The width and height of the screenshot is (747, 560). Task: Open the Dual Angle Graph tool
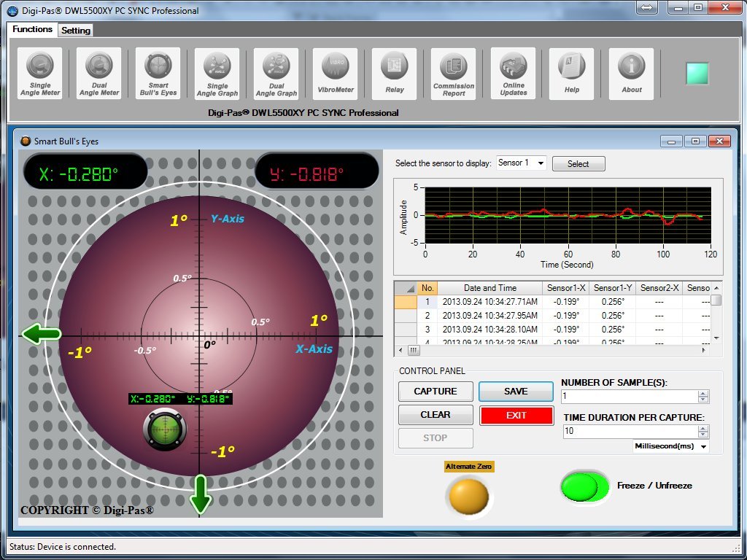pos(276,74)
